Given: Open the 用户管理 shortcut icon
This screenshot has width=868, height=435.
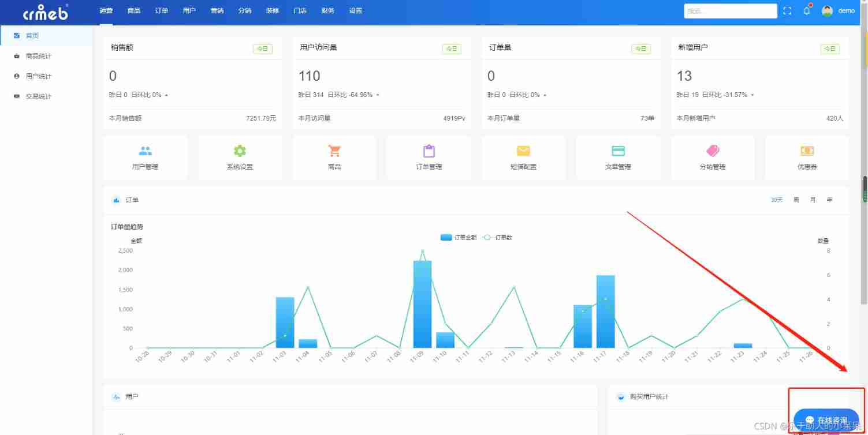Looking at the screenshot, I should (145, 152).
